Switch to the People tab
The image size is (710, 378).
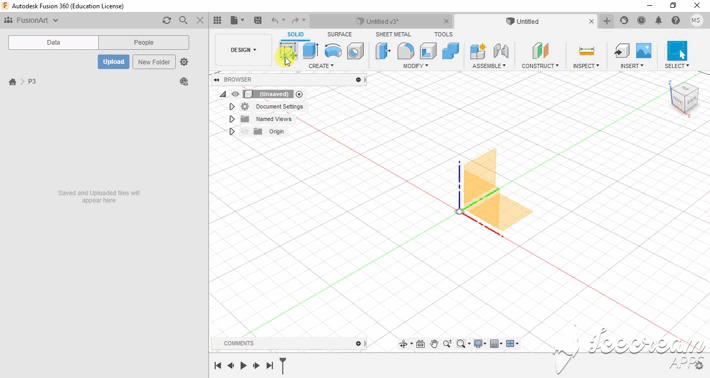coord(144,43)
